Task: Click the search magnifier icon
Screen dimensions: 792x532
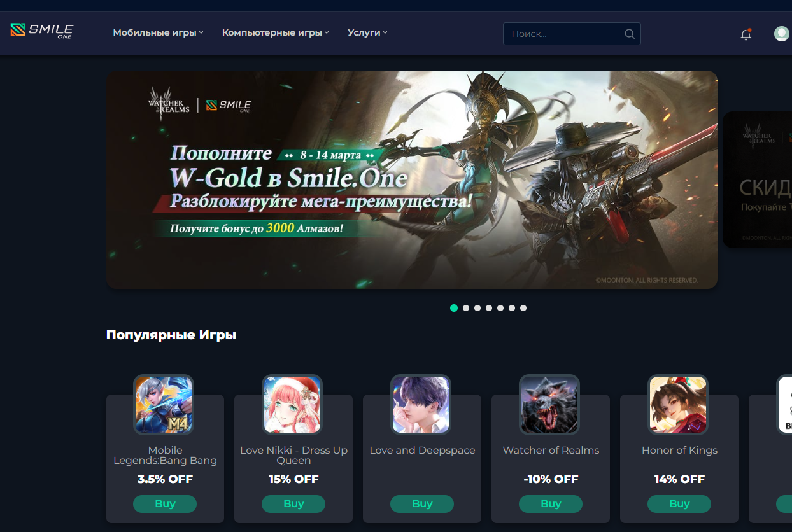Action: (629, 34)
